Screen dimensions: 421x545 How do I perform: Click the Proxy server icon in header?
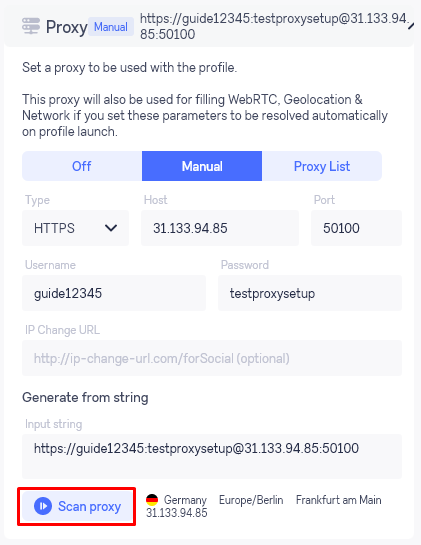[x=31, y=26]
